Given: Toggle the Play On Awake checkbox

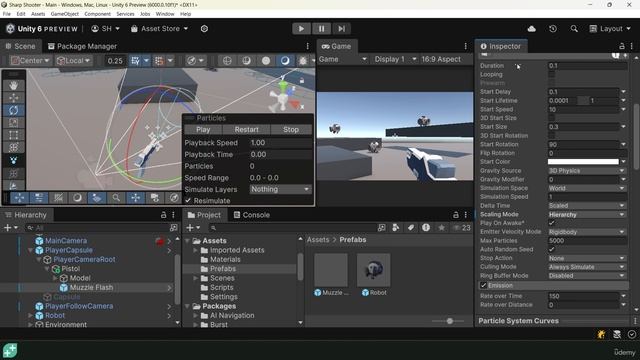Looking at the screenshot, I should 551,223.
